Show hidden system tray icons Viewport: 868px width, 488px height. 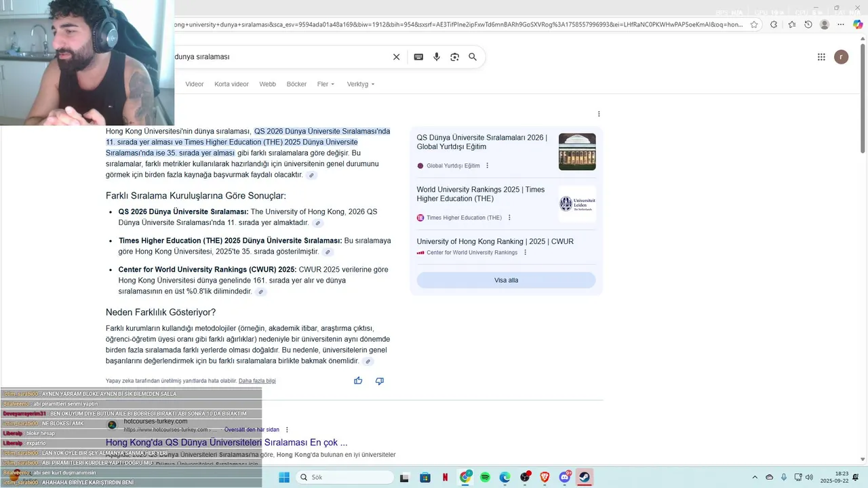755,477
